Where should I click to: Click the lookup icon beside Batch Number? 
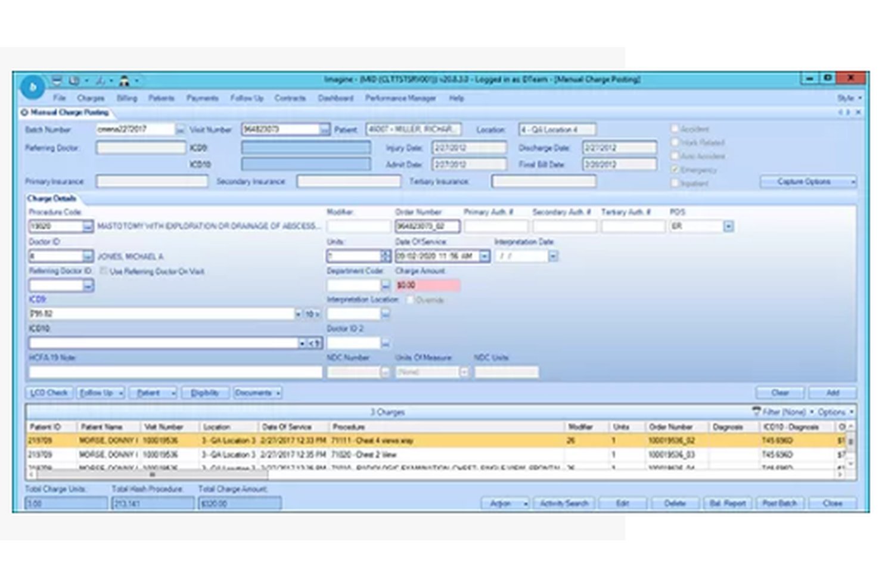[x=180, y=129]
